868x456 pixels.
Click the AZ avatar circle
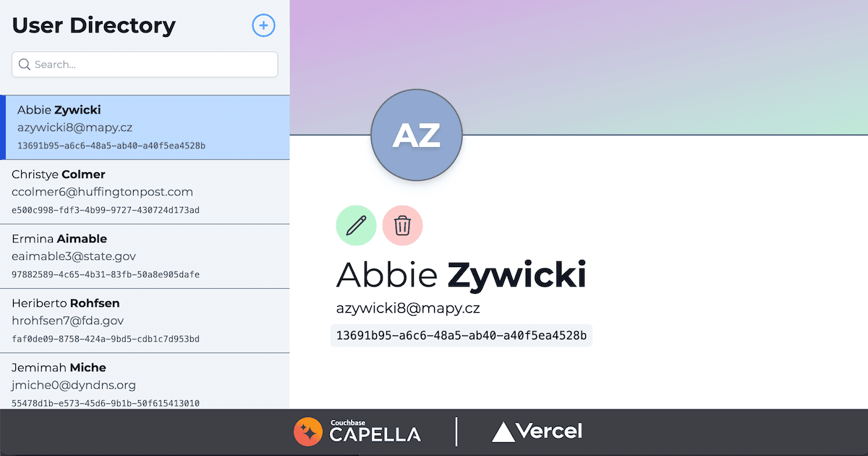tap(417, 135)
